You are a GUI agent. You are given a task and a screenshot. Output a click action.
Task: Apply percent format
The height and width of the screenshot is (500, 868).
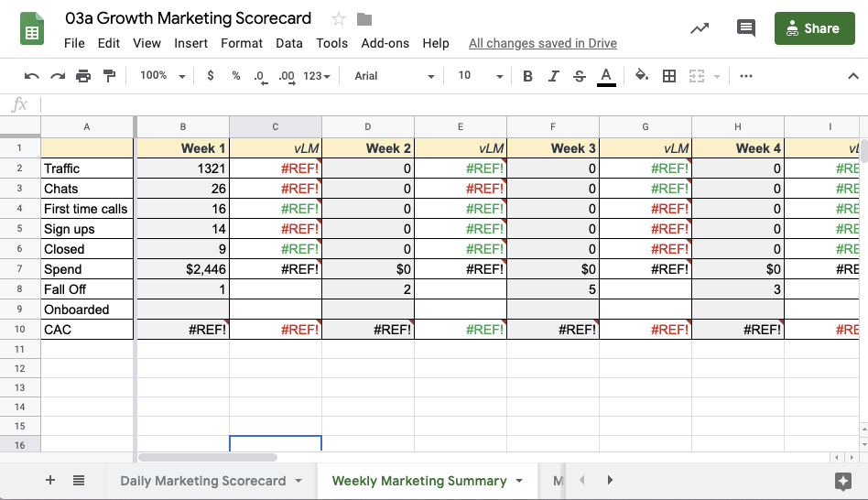(x=236, y=75)
